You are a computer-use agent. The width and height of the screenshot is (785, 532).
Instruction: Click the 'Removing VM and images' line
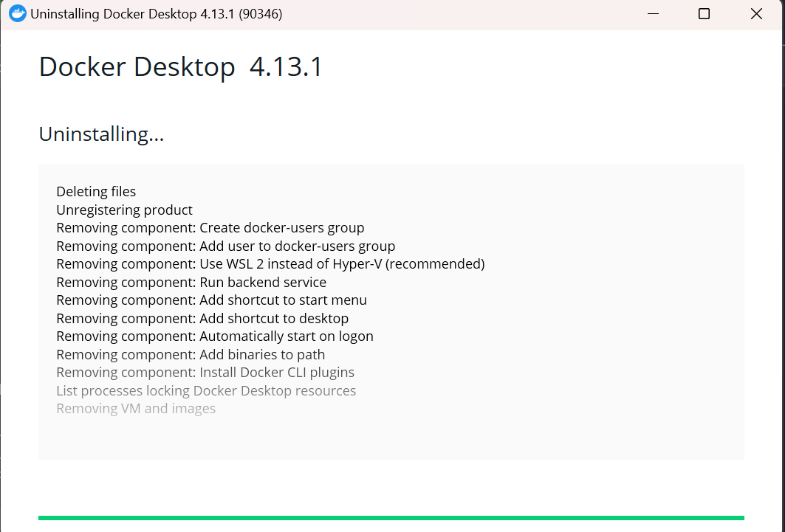click(x=136, y=409)
